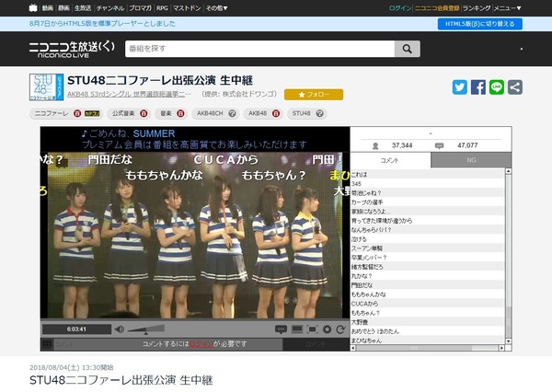Click the HTML5版(β)に切り替える button
The image size is (552, 392).
pyautogui.click(x=480, y=24)
